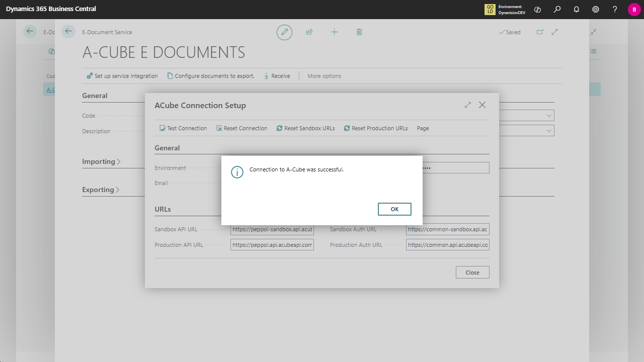The width and height of the screenshot is (644, 362).
Task: Open notifications bell
Action: coord(576,10)
